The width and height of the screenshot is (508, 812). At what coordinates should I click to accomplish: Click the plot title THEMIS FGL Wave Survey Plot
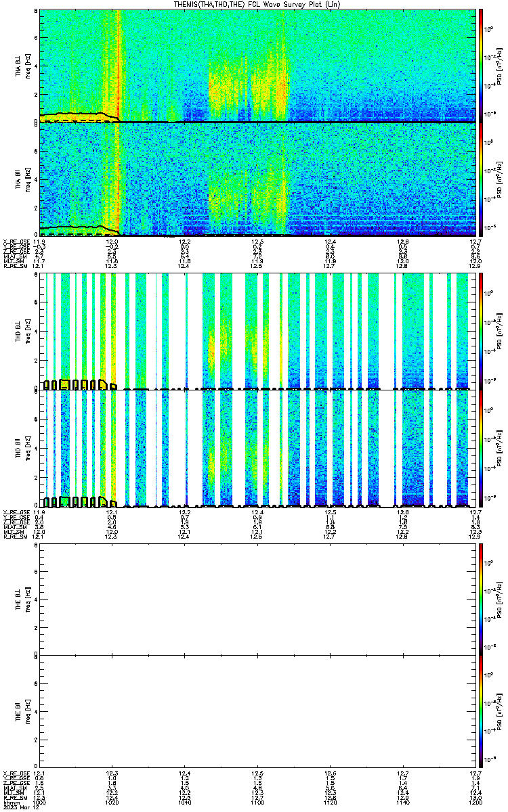point(258,5)
